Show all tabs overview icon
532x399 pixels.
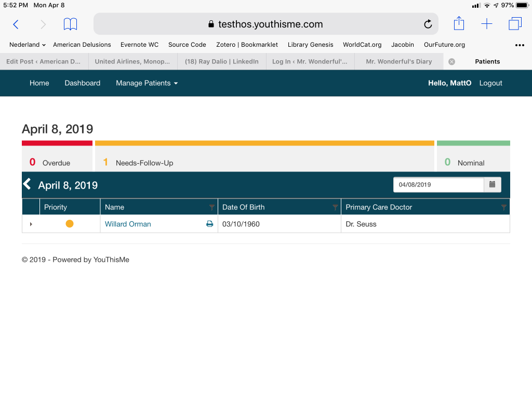click(x=515, y=24)
